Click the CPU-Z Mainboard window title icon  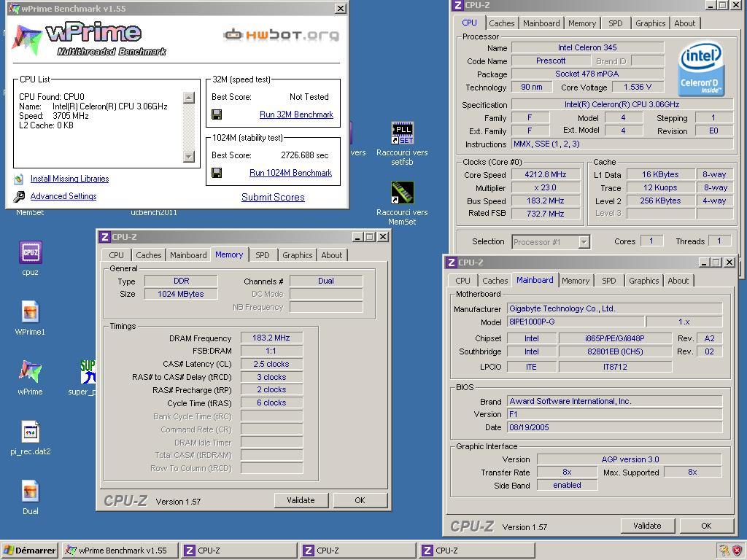(451, 262)
